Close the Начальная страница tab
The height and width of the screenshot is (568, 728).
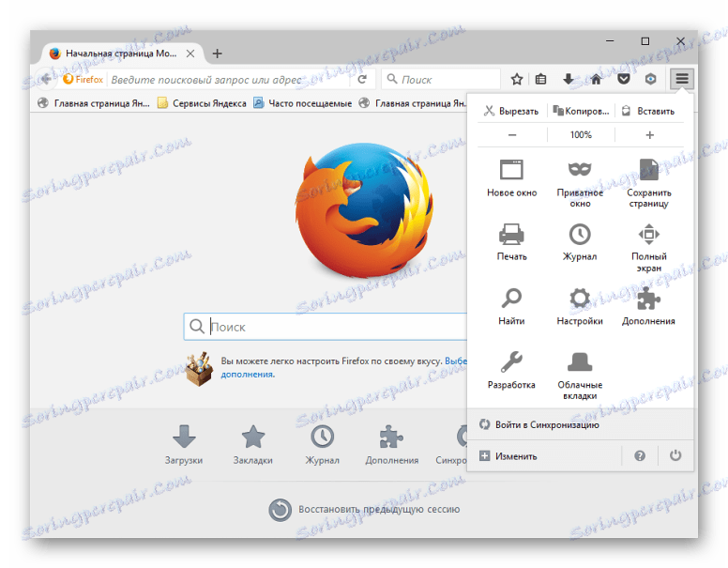(190, 54)
